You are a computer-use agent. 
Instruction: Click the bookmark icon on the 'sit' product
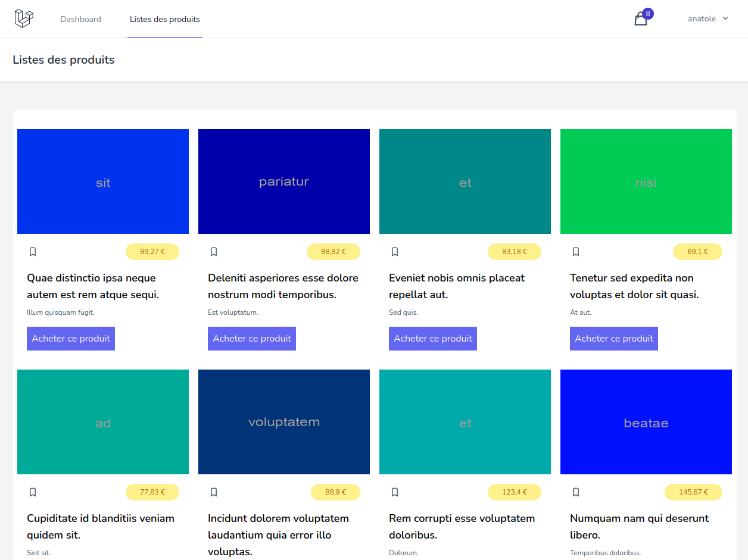tap(33, 252)
